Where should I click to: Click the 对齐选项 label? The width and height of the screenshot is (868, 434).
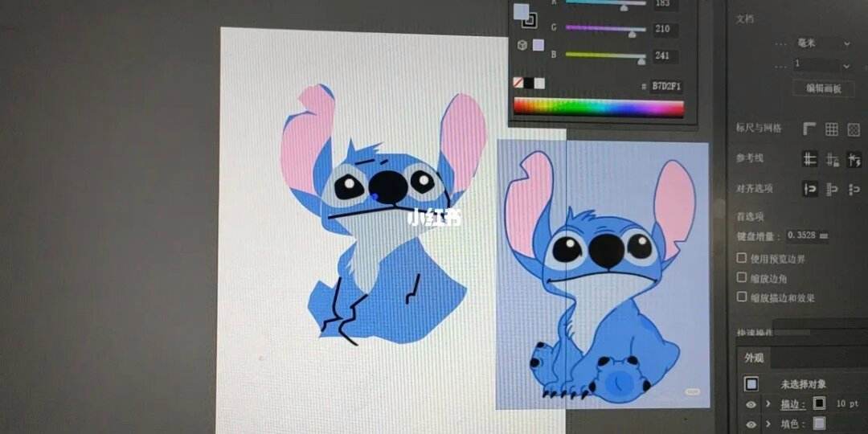click(x=754, y=187)
